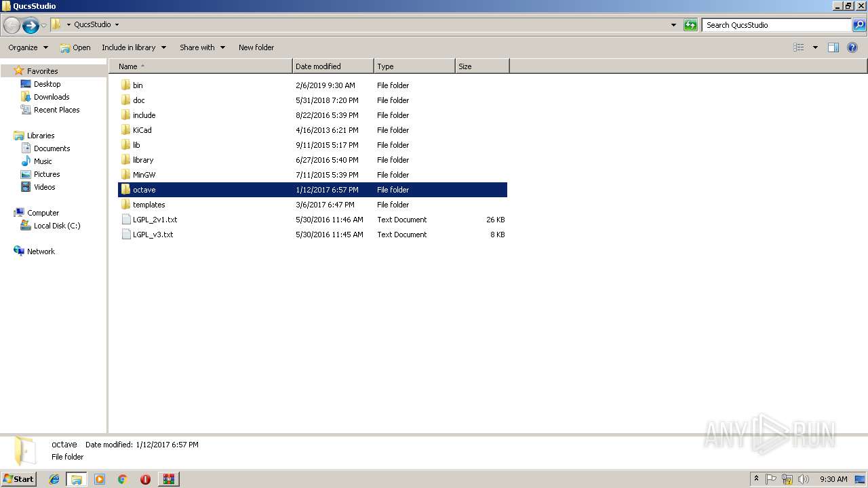Click Windows Explorer taskbar icon
This screenshot has width=868, height=488.
[x=77, y=479]
